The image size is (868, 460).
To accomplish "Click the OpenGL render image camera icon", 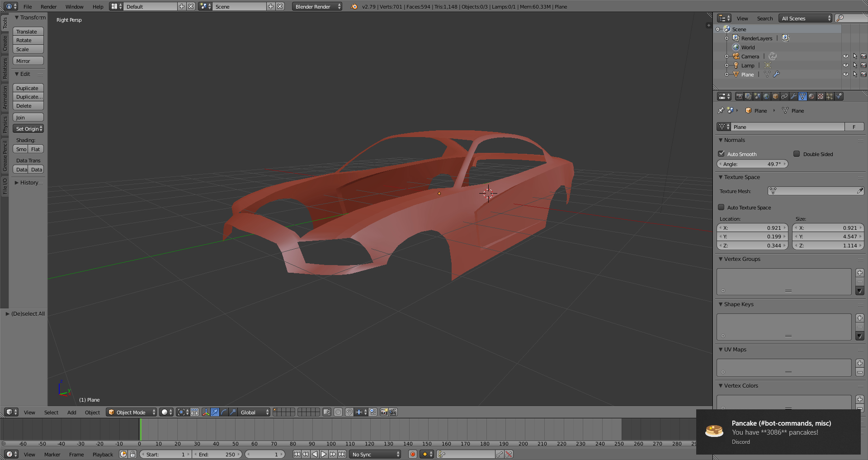I will [x=384, y=412].
